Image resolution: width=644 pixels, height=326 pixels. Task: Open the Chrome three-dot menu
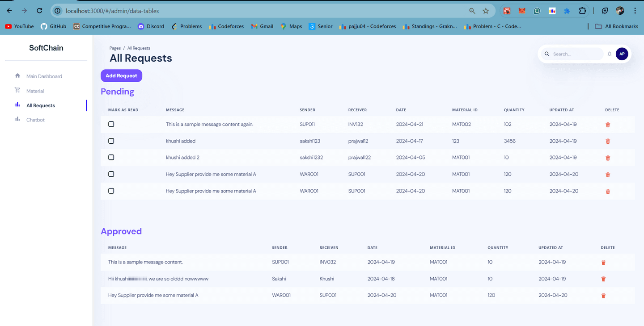point(635,11)
